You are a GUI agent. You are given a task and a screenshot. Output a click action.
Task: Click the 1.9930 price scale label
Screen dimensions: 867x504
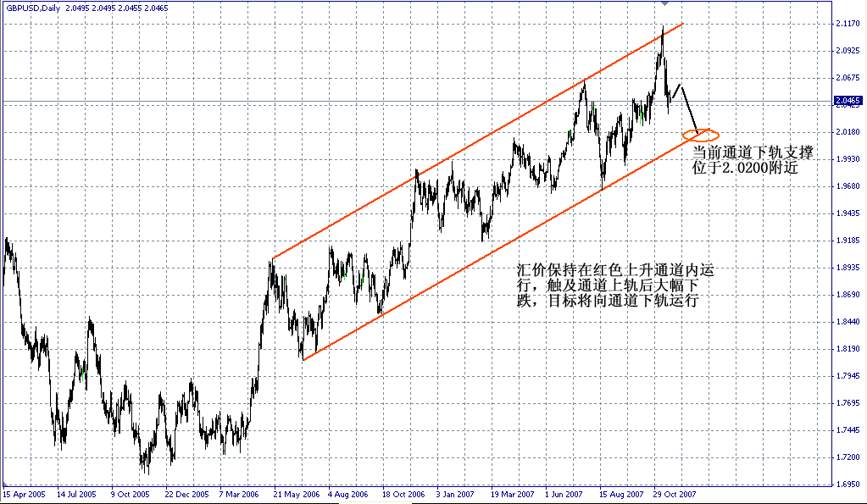[848, 160]
